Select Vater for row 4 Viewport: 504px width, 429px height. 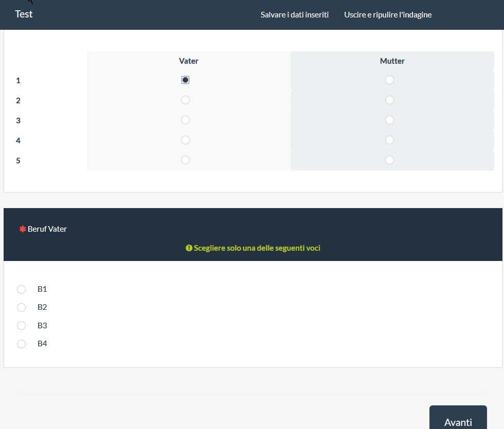coord(186,140)
